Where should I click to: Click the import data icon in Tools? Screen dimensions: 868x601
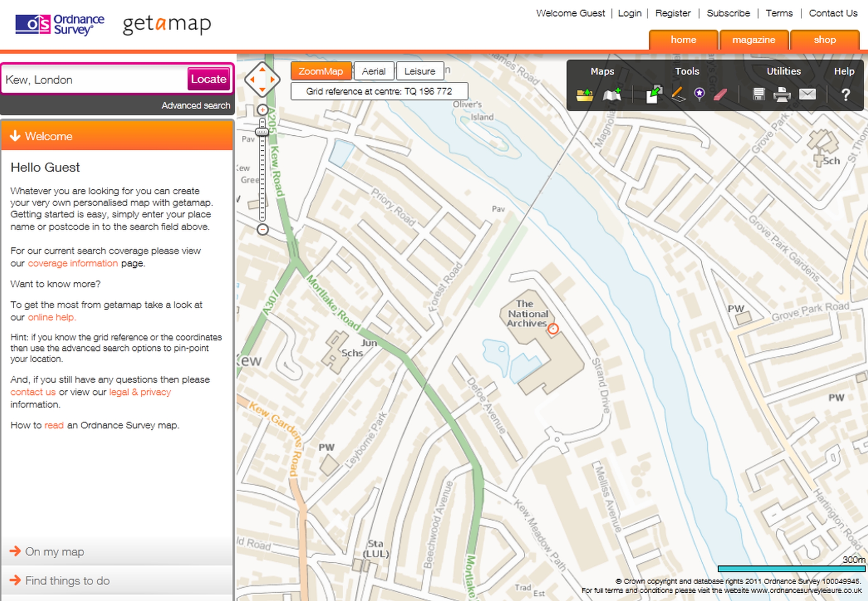(654, 95)
